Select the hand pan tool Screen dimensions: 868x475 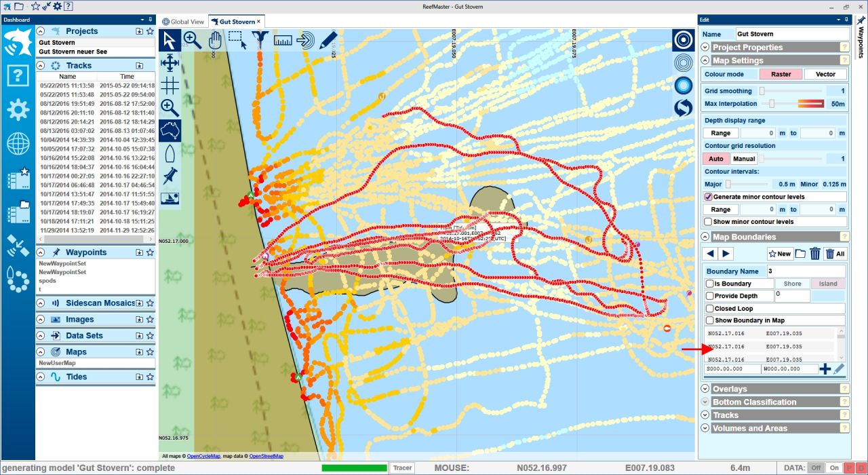coord(215,40)
